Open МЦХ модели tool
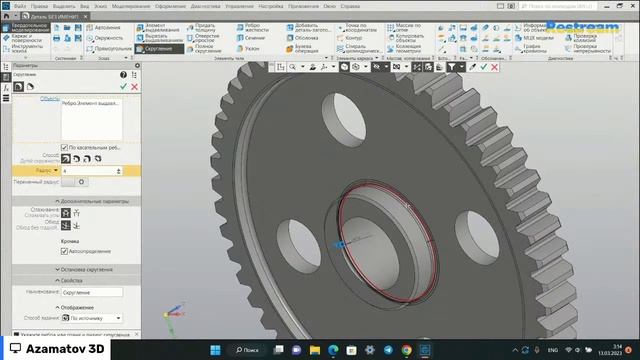This screenshot has width=640, height=360. [x=534, y=38]
